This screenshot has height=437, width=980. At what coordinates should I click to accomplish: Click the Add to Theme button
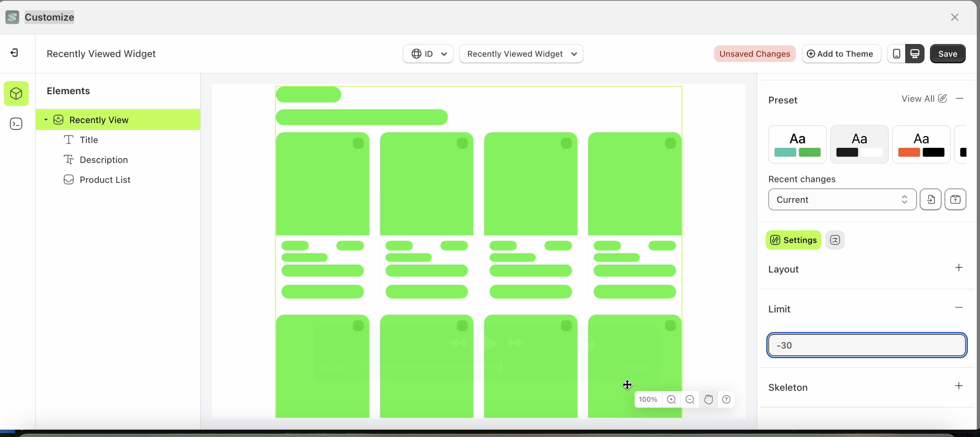coord(841,54)
